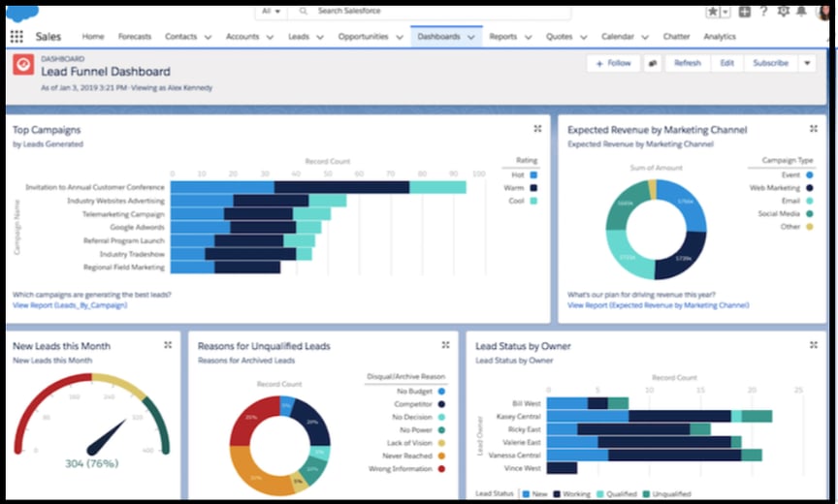The width and height of the screenshot is (838, 504).
Task: Click the Google Adwords campaign label
Action: 138,228
